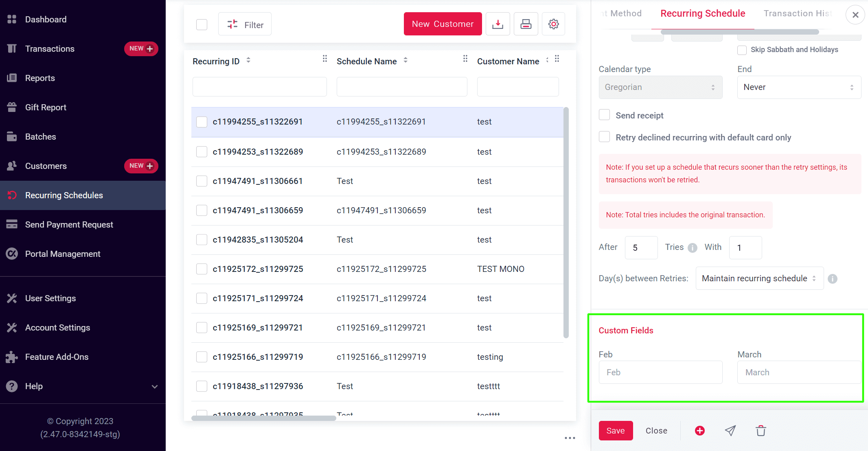The image size is (868, 451).
Task: Delete the schedule using the trash icon
Action: click(761, 430)
